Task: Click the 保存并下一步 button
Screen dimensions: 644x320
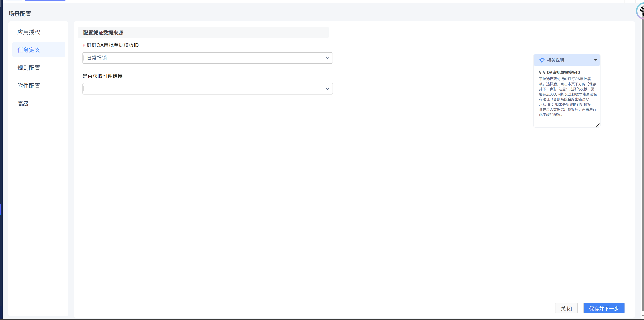Action: [x=604, y=308]
